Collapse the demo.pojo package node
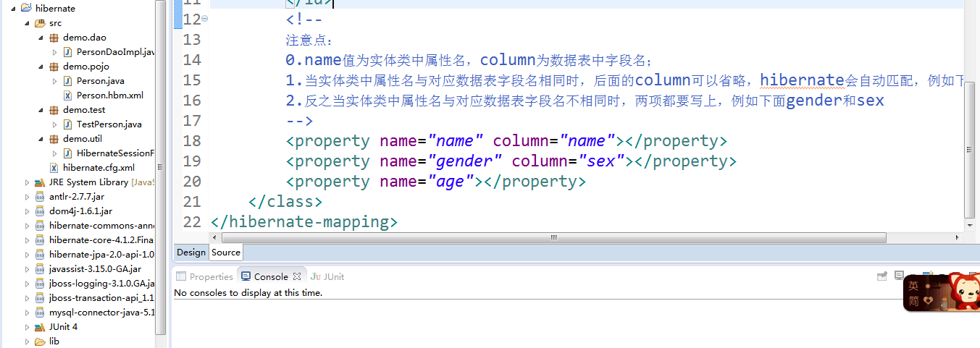 click(41, 67)
